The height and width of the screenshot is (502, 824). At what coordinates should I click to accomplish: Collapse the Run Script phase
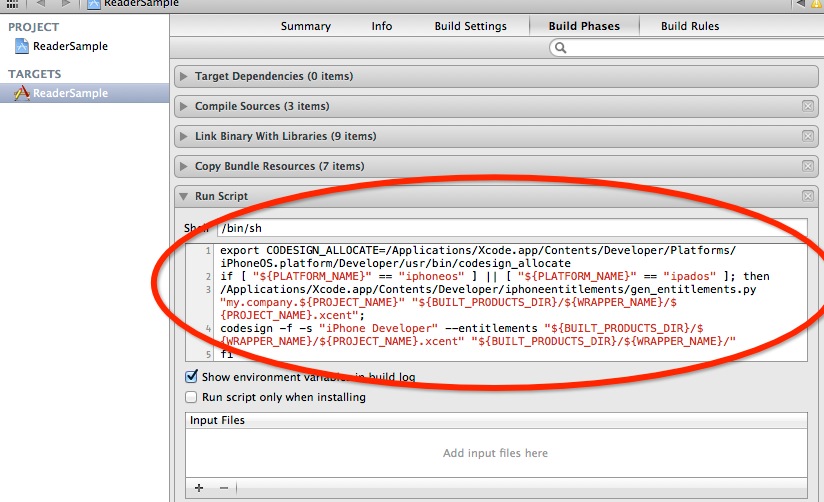(x=183, y=196)
